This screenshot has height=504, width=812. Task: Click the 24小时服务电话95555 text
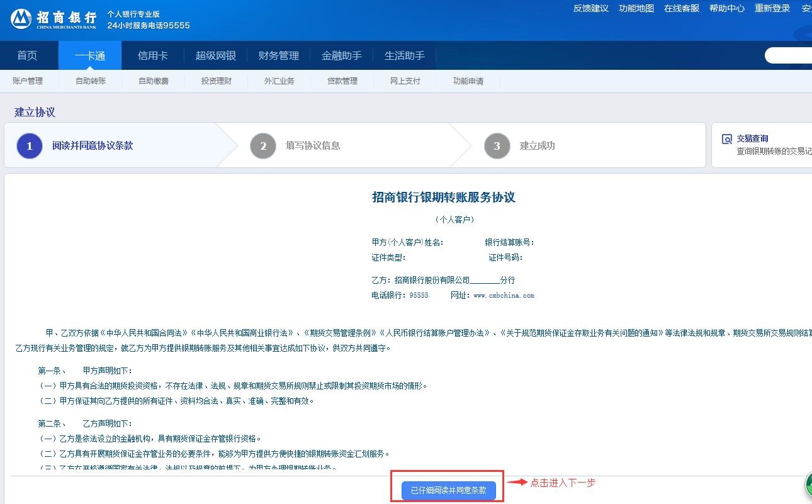pyautogui.click(x=149, y=26)
